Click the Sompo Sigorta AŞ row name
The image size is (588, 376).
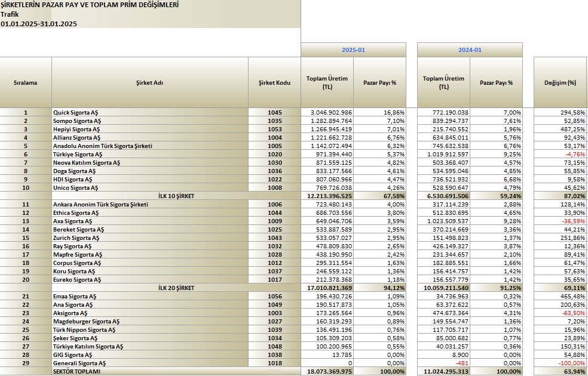(x=150, y=121)
